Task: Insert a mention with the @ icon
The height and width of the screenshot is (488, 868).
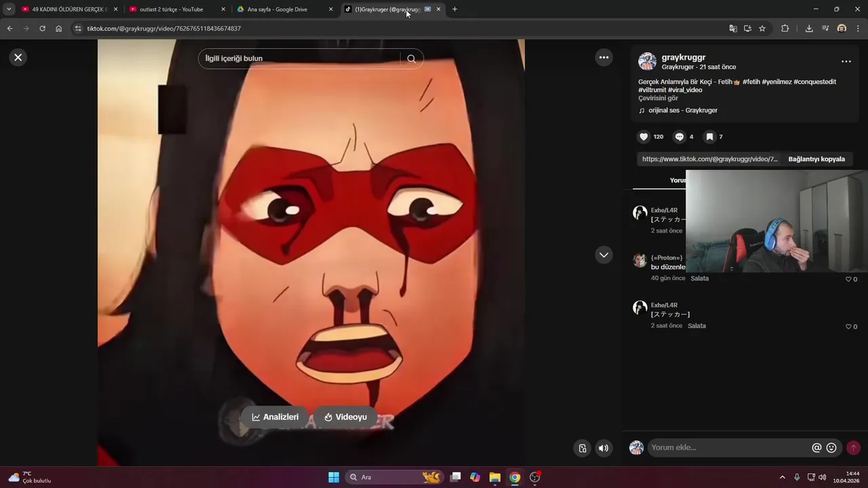Action: click(816, 448)
